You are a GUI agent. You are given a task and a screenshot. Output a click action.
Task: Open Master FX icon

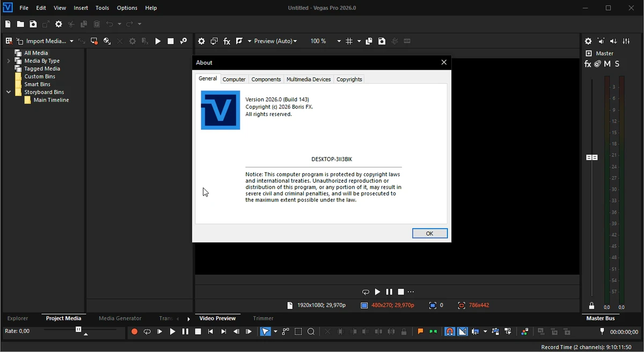point(588,64)
